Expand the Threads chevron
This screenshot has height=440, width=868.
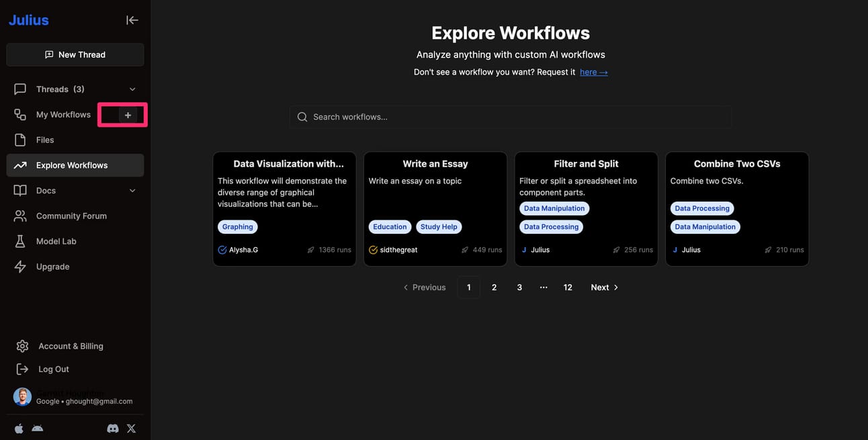point(132,89)
